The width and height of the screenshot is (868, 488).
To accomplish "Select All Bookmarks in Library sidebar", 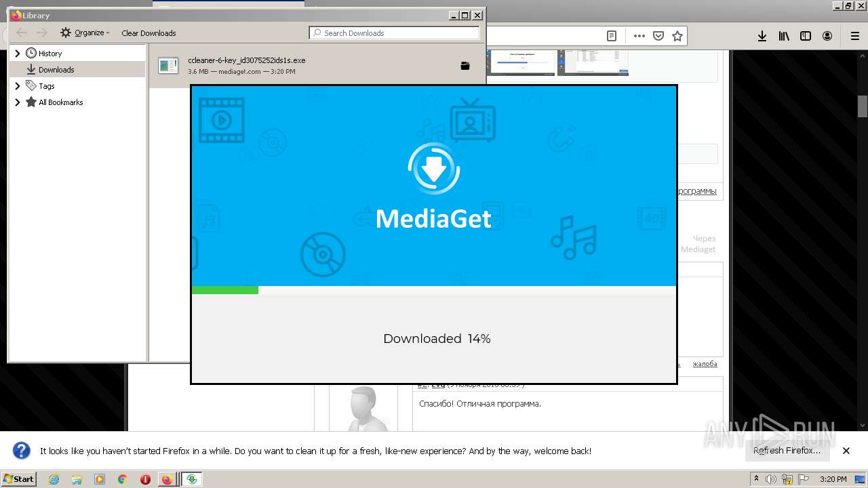I will pos(60,102).
